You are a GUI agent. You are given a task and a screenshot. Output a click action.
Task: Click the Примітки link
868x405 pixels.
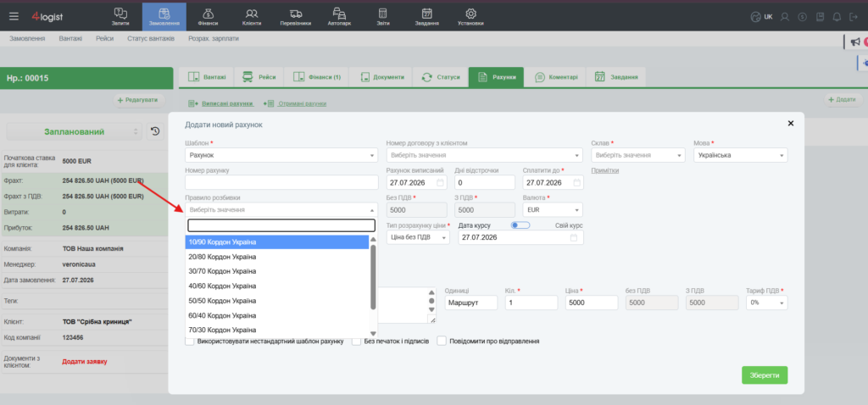(x=605, y=170)
